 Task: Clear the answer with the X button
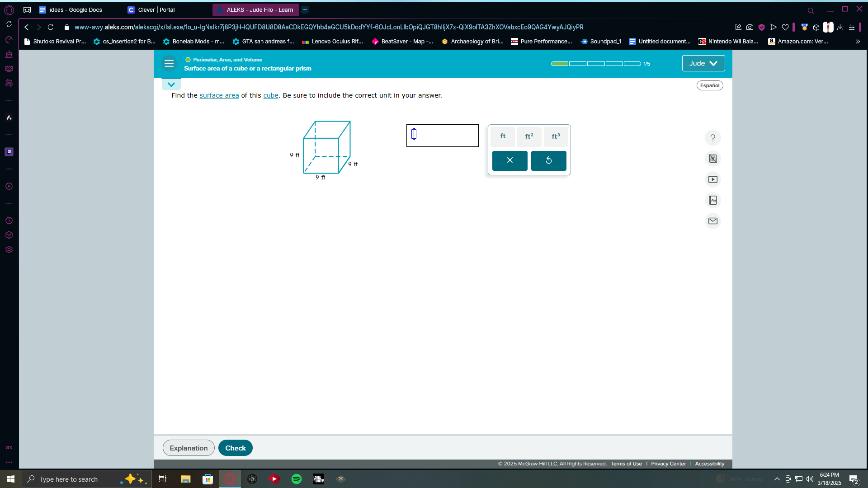click(x=510, y=160)
